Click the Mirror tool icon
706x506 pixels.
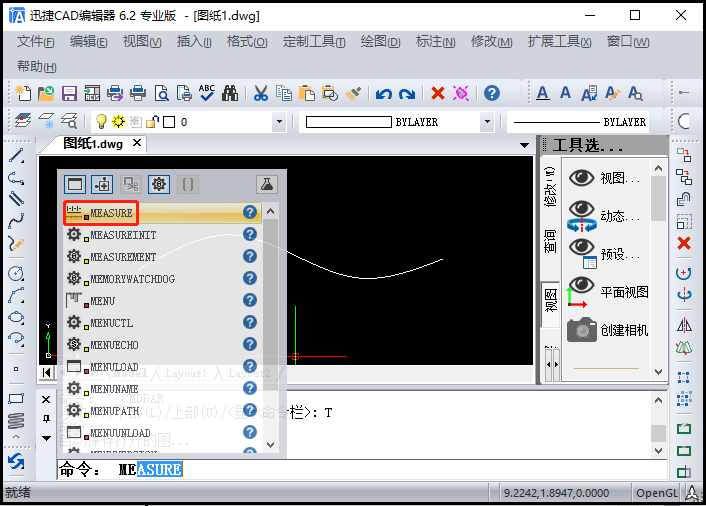[684, 325]
